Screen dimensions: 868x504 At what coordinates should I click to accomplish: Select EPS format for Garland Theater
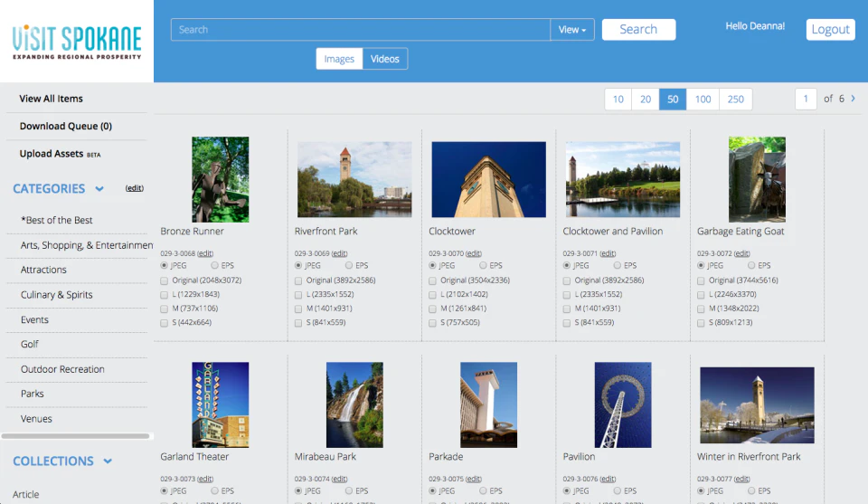pos(214,490)
